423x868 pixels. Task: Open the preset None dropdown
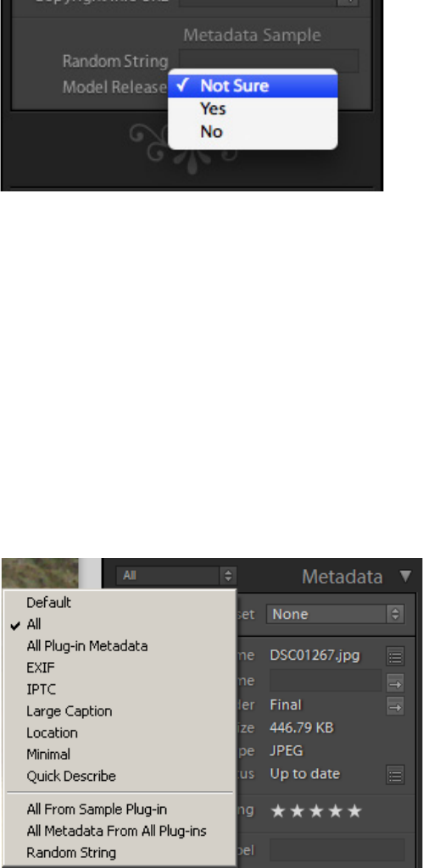point(335,614)
